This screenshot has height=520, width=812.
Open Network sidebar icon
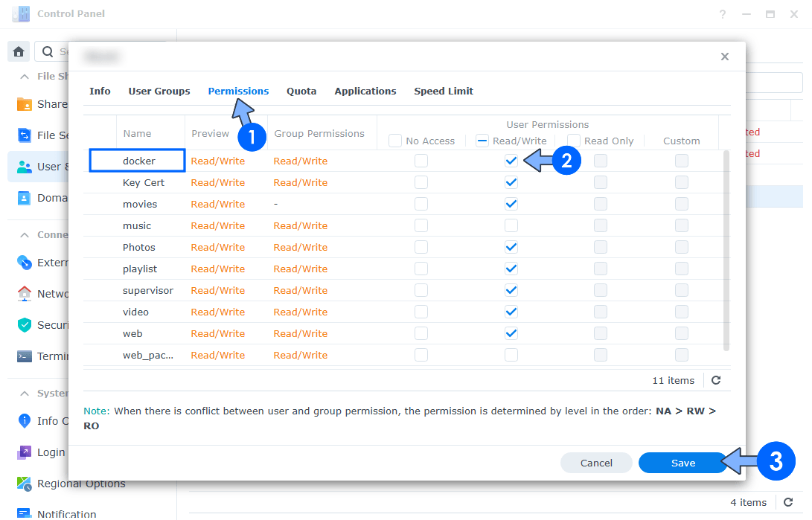point(25,293)
